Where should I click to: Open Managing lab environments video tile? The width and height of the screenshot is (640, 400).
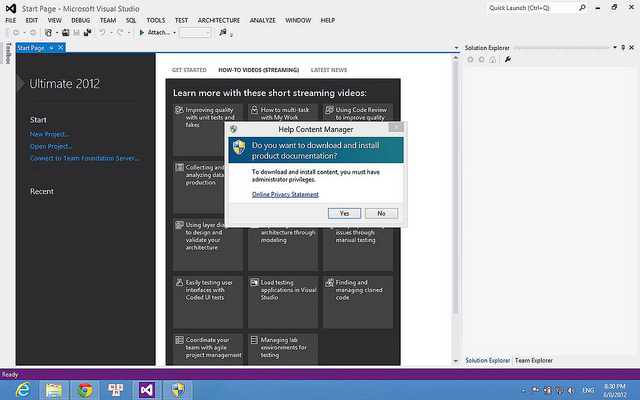click(283, 349)
